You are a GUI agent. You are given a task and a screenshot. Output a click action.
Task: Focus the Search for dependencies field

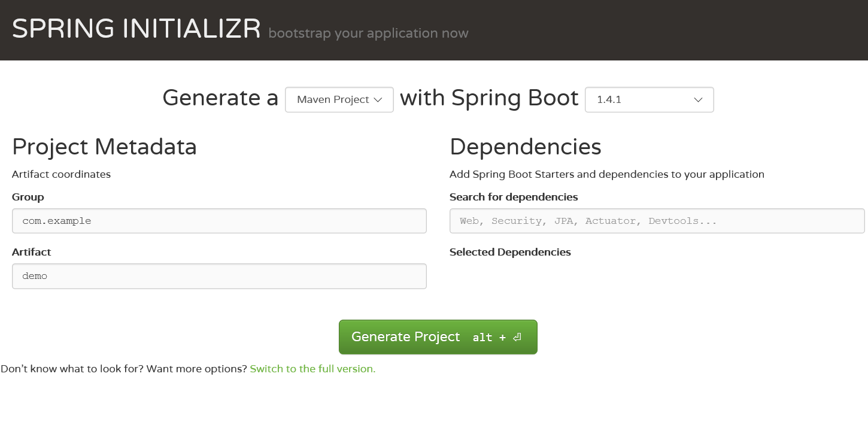657,221
